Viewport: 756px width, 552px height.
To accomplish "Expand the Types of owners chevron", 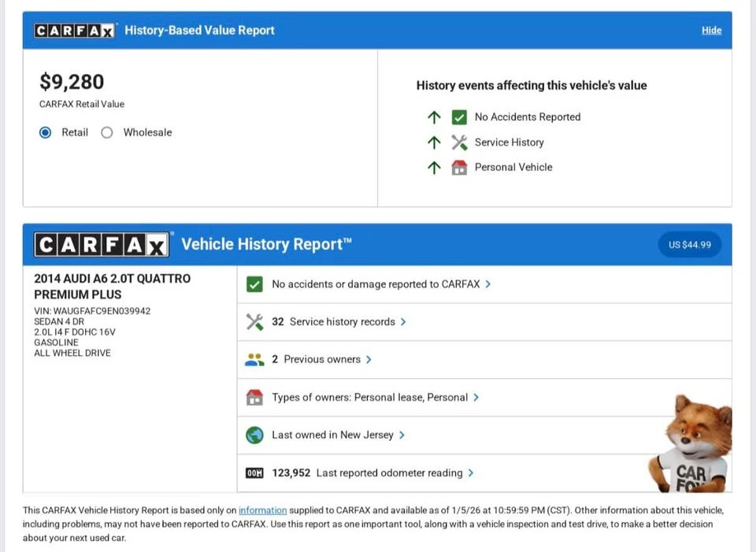I will pos(476,397).
